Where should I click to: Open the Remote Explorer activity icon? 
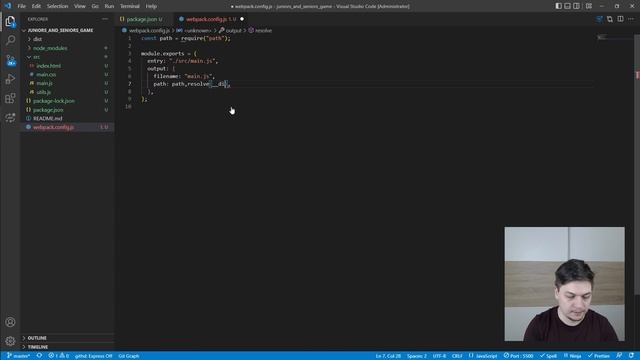[x=10, y=118]
